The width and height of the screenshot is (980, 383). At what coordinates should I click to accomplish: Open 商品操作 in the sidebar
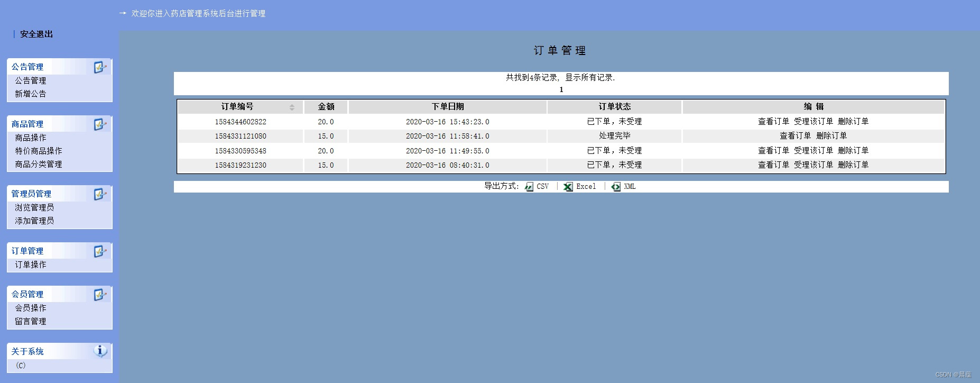tap(31, 138)
